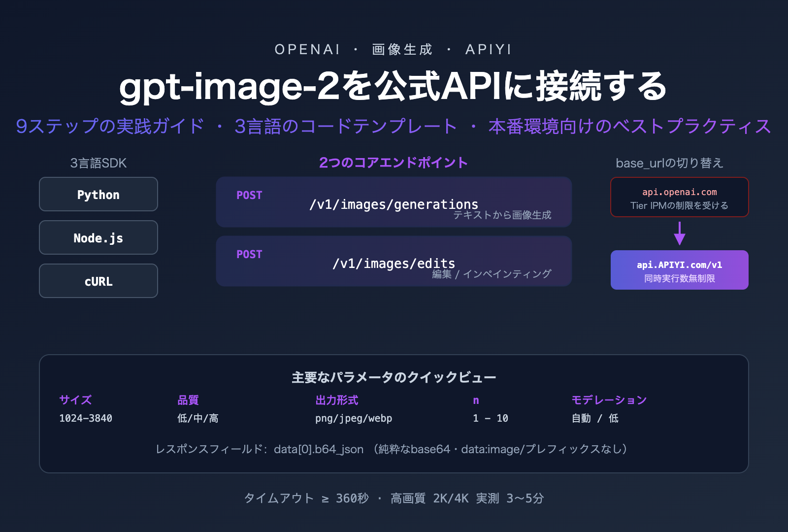Open the /v1/images/generations endpoint card

tap(393, 202)
